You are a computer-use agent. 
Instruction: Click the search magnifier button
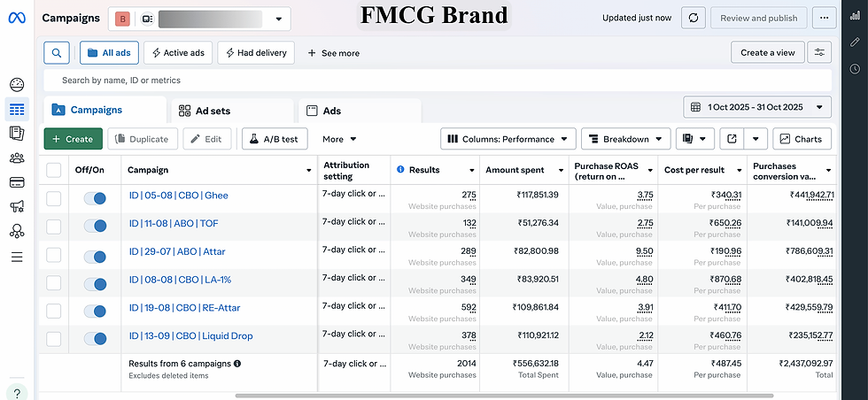[57, 53]
